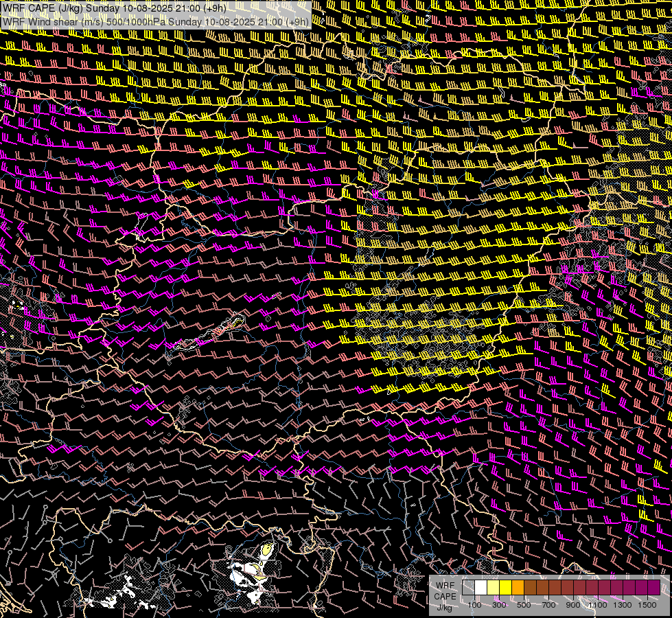Click the orange CAPE legend swatch
This screenshot has width=672, height=618.
pyautogui.click(x=518, y=587)
